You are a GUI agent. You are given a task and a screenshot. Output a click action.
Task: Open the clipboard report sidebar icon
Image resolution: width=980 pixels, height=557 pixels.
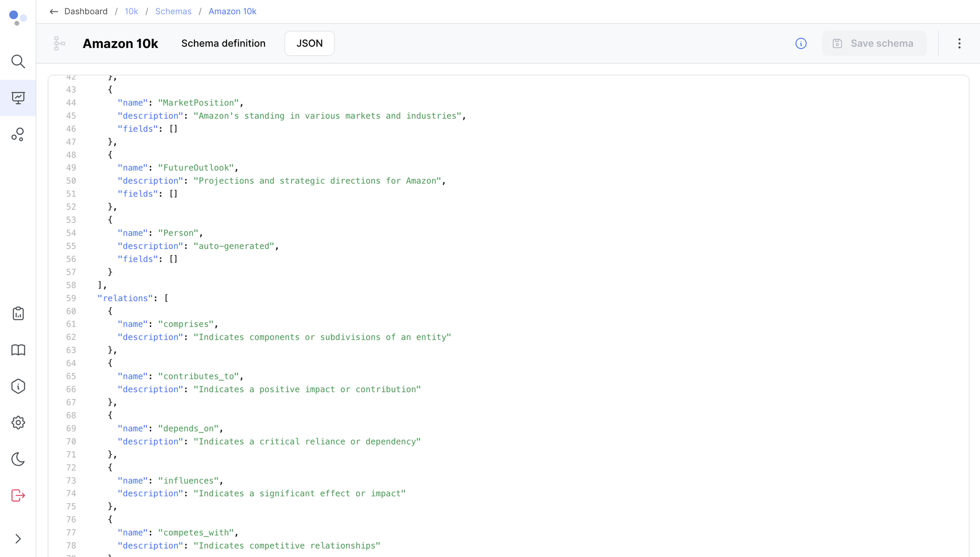tap(18, 313)
